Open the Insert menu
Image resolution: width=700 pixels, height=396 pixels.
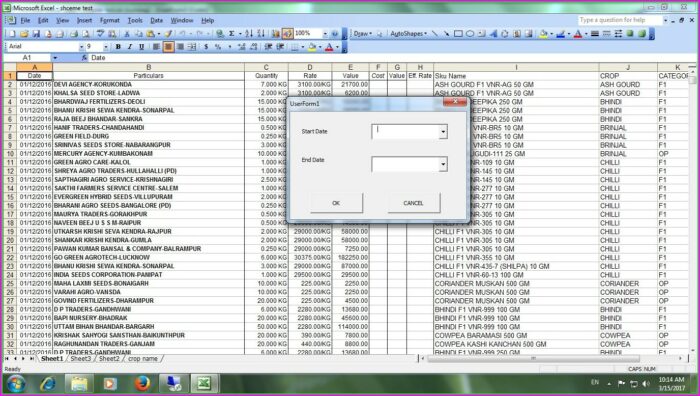tap(84, 20)
